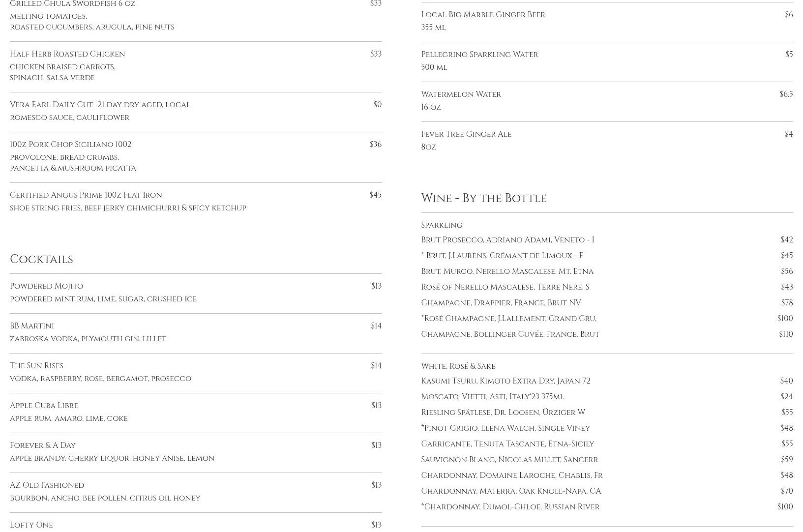Select Brut Prosecco, Adriano Adami wine
803x532 pixels.
[507, 240]
